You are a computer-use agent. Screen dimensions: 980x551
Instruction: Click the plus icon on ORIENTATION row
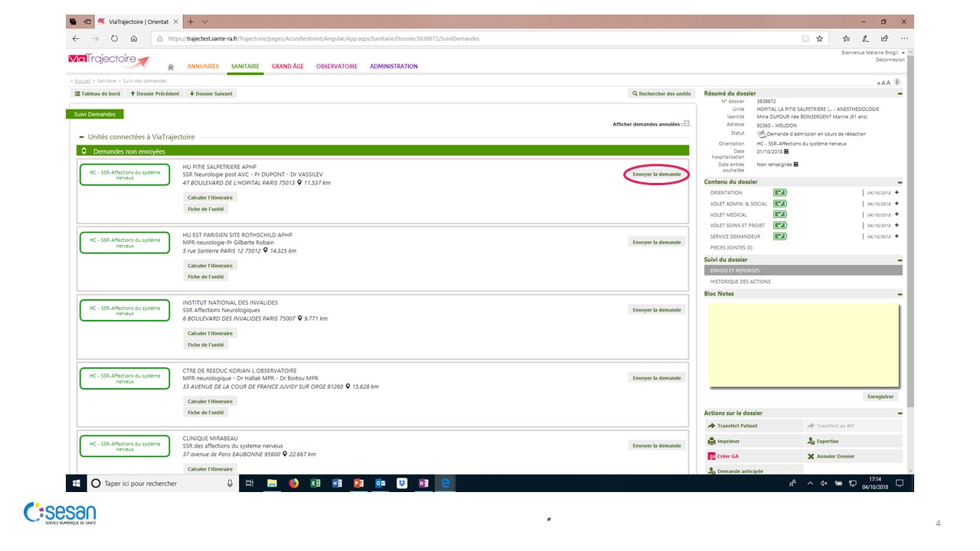tap(897, 193)
